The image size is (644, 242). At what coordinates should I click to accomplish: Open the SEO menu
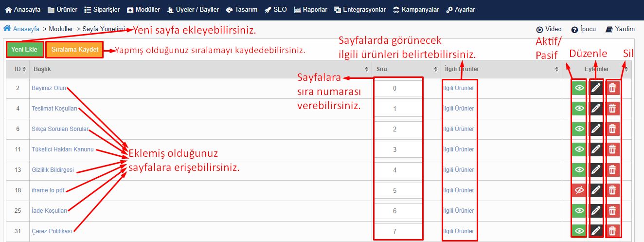coord(276,9)
